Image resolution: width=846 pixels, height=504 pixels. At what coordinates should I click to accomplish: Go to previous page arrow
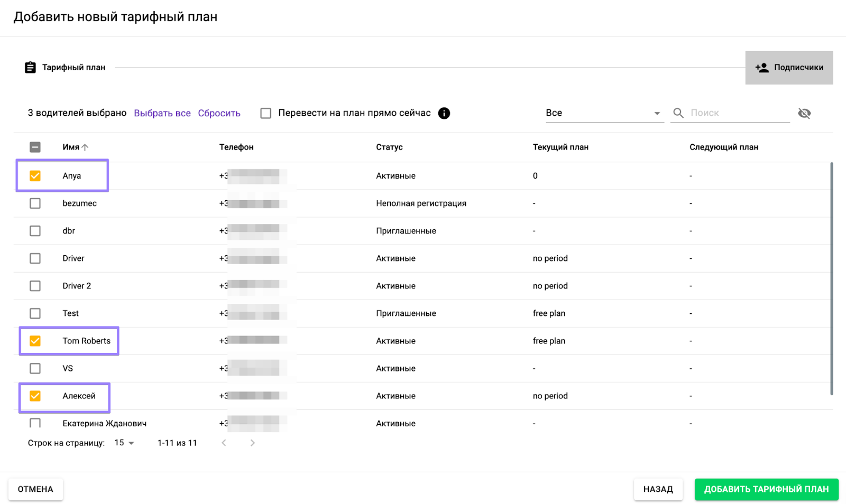pos(224,443)
